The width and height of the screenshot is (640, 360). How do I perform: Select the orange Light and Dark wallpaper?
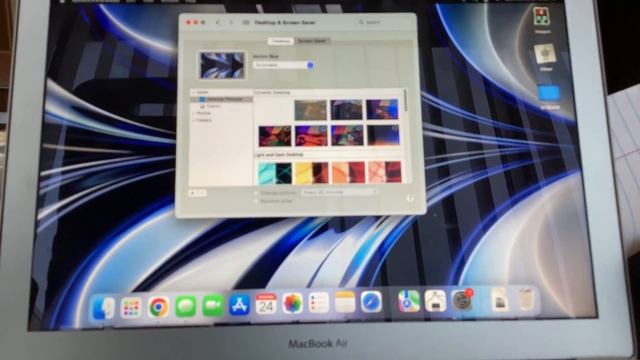click(348, 172)
